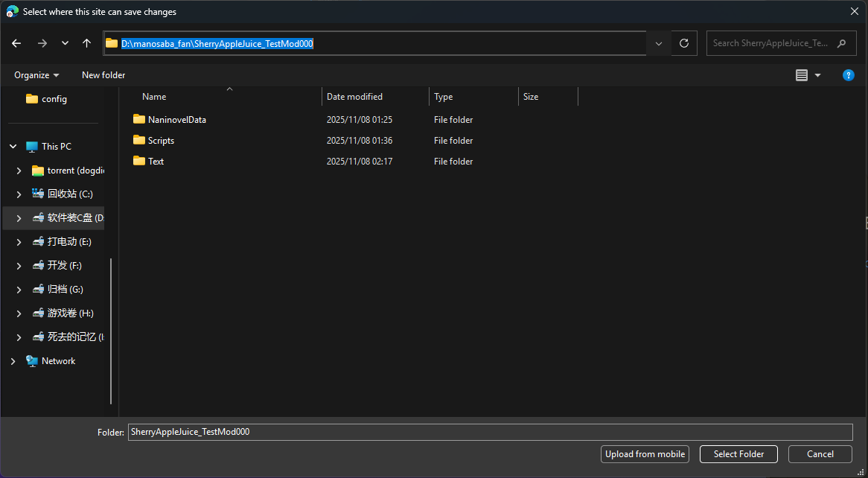This screenshot has width=868, height=478.
Task: Click the search magnifier icon
Action: click(x=842, y=43)
